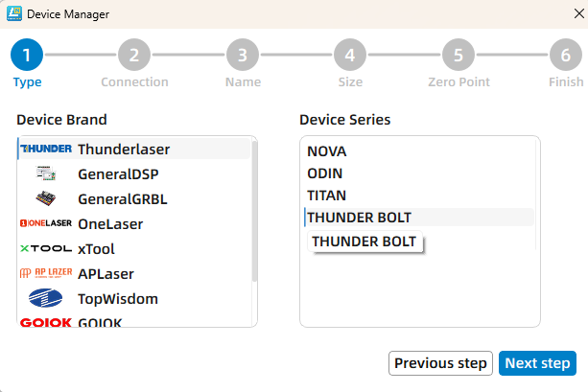Click the GeneralGRBL board icon

[x=45, y=199]
